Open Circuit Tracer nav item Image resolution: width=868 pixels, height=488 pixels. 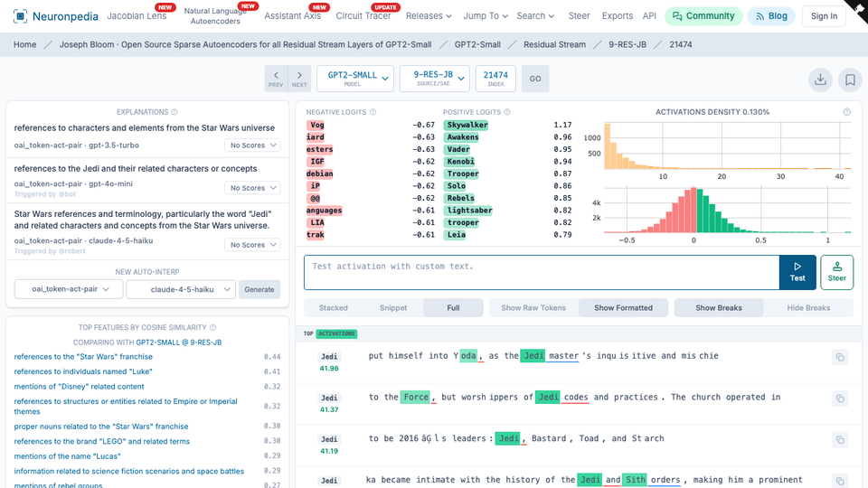[363, 16]
